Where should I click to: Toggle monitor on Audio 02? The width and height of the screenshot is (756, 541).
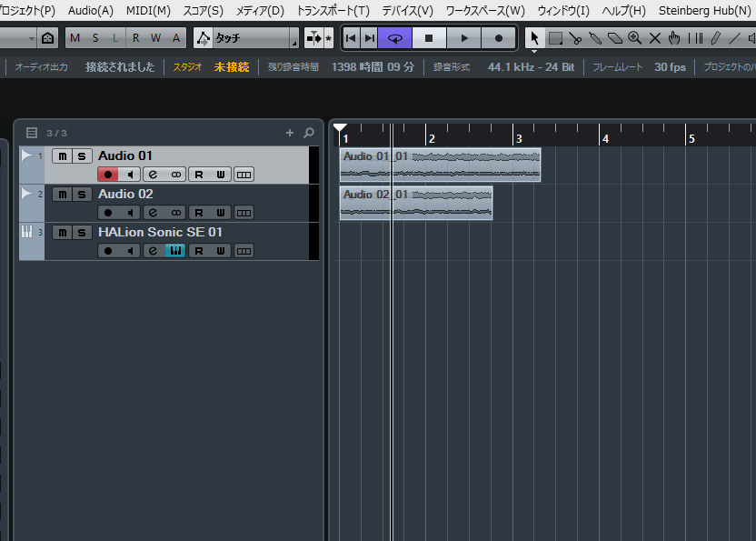[x=130, y=213]
